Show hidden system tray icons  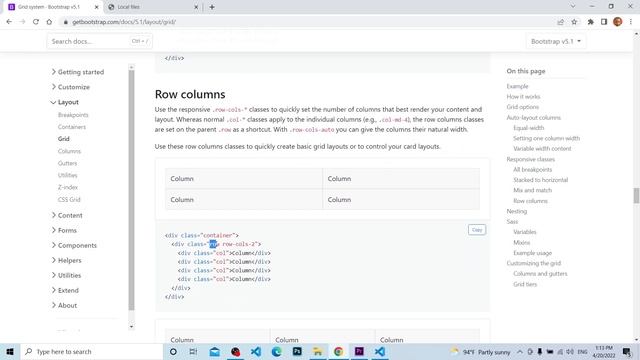(520, 351)
